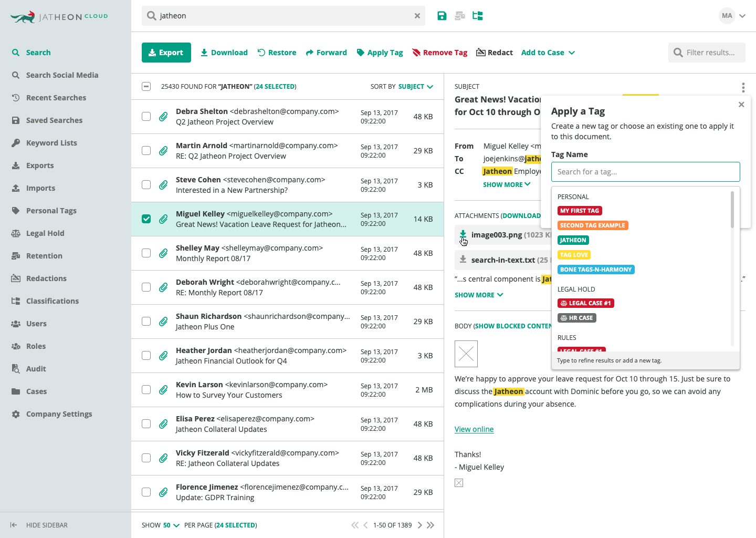Open the MA user avatar menu
Screen dimensions: 756x538
coord(727,16)
